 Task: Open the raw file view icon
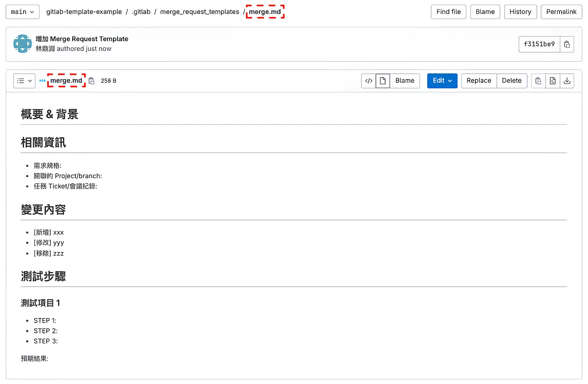553,81
